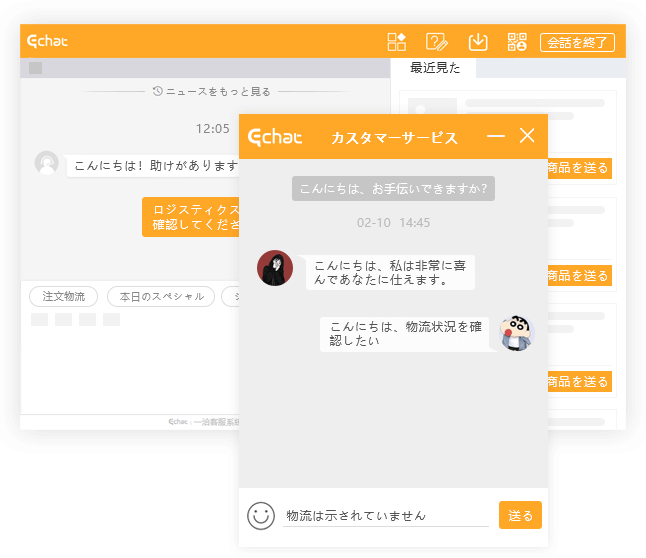This screenshot has height=558, width=646.
Task: Choose the 本日のスペシャル quick reply chip
Action: [161, 296]
